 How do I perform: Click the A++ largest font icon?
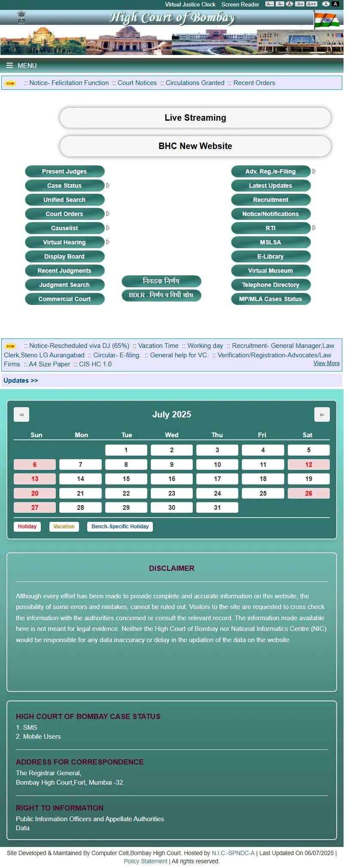[312, 4]
